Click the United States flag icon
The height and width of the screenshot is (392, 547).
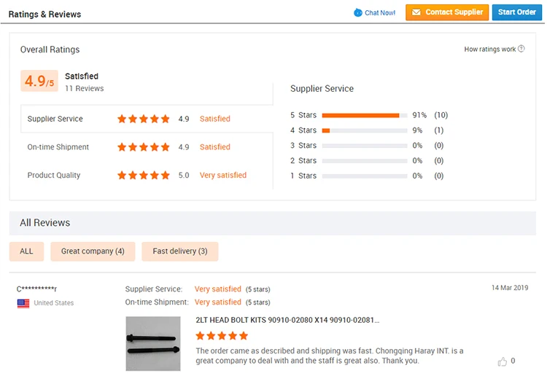[23, 303]
